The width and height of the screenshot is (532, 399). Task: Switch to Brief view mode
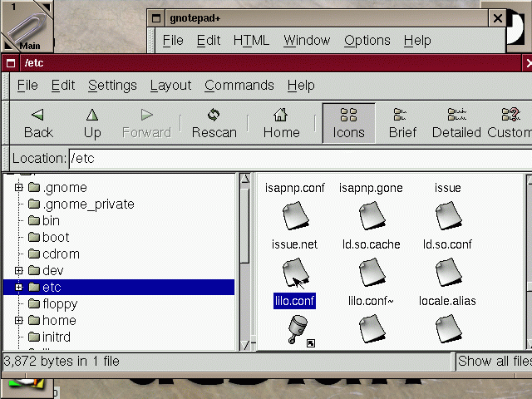click(402, 116)
